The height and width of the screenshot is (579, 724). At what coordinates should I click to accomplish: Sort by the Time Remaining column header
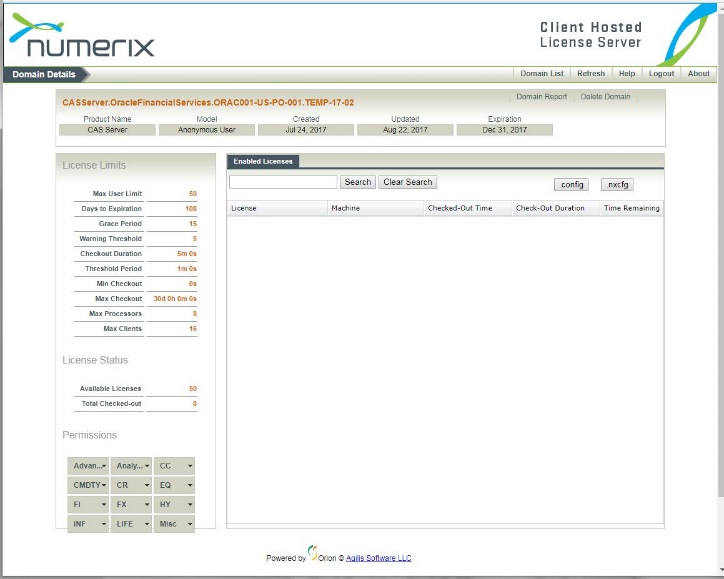point(632,208)
